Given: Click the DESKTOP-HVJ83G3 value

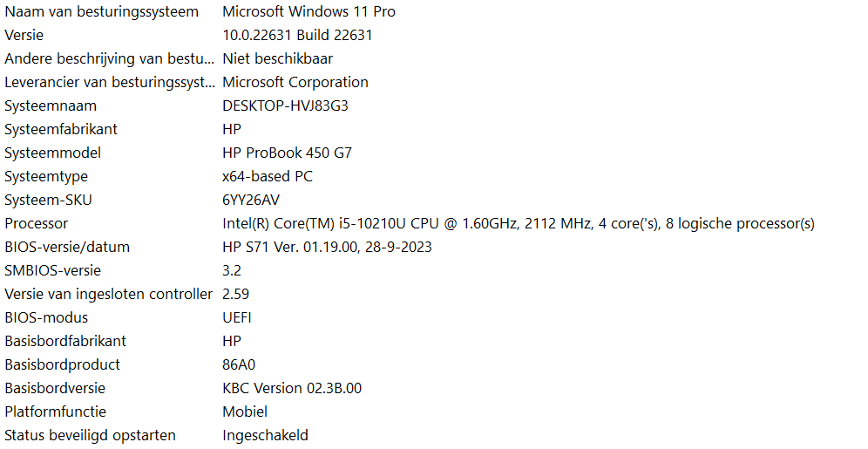Looking at the screenshot, I should (285, 105).
